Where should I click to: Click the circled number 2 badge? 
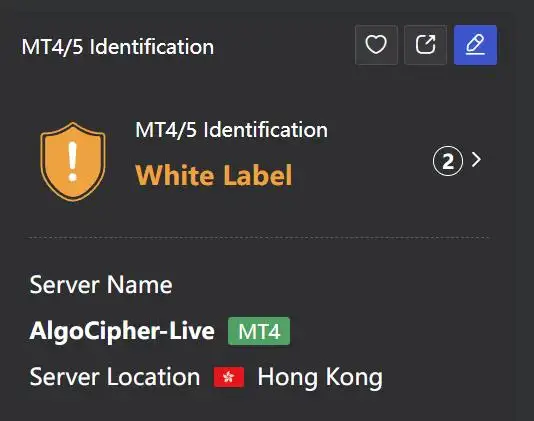[448, 161]
